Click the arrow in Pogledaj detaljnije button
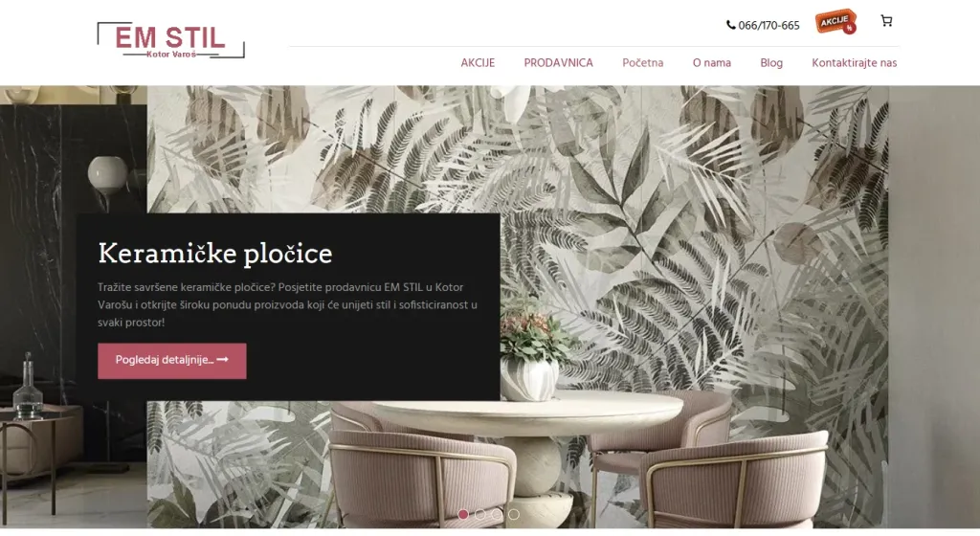The width and height of the screenshot is (980, 536). (222, 360)
